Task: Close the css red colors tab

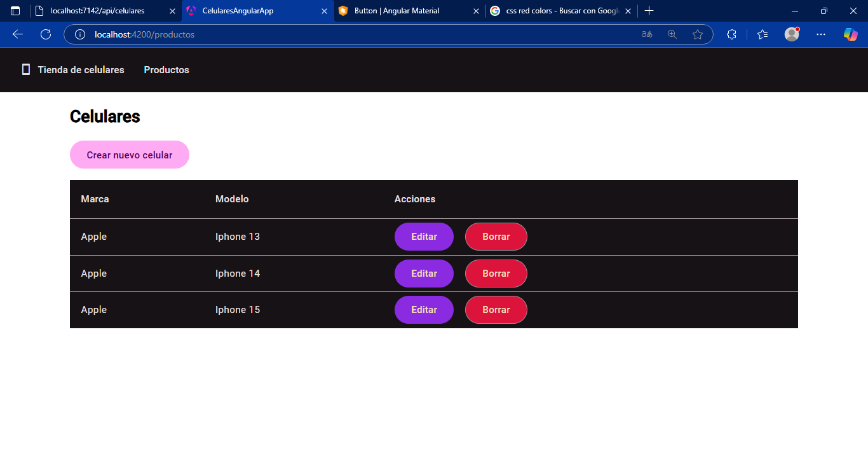Action: pyautogui.click(x=628, y=11)
